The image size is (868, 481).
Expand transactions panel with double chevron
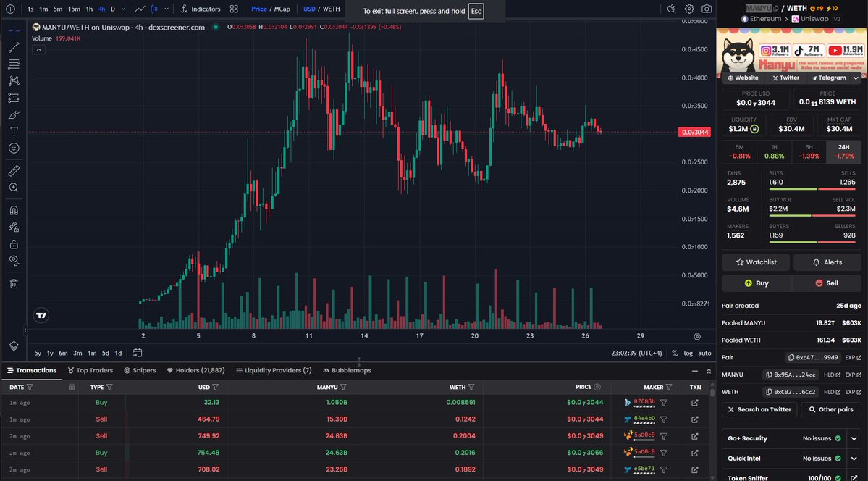[709, 371]
